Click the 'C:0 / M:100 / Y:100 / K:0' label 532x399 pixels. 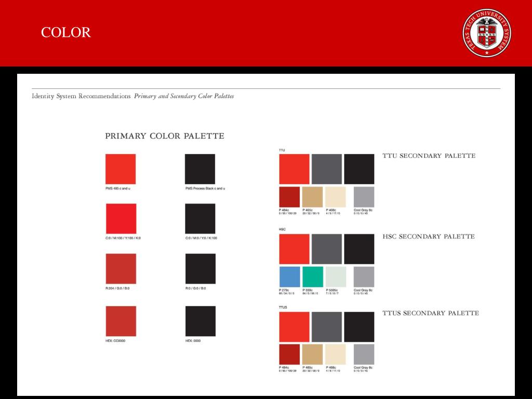coord(123,238)
